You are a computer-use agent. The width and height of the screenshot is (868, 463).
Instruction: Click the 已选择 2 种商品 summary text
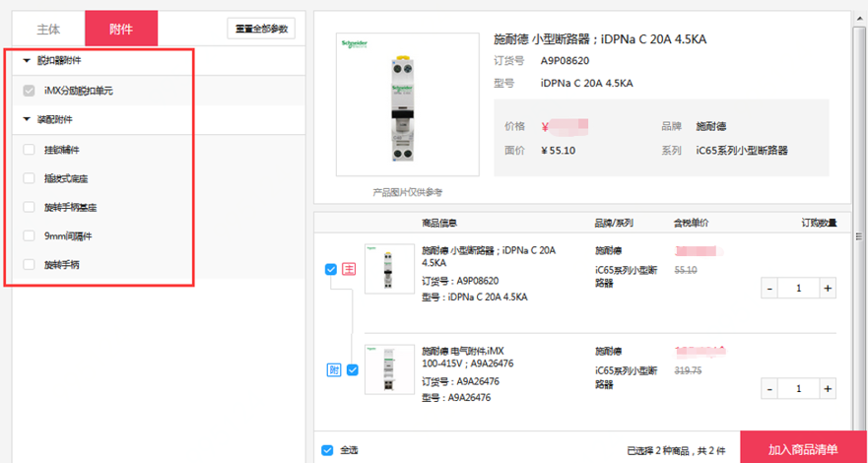point(675,450)
